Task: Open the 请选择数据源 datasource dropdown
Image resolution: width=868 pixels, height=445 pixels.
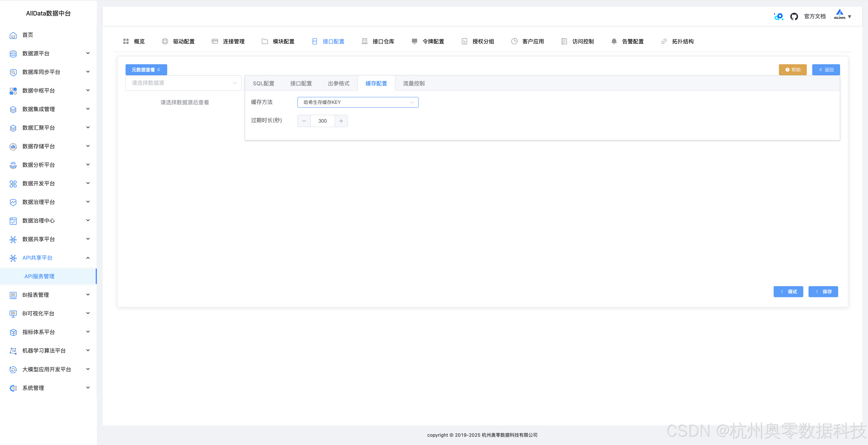Action: coord(183,83)
